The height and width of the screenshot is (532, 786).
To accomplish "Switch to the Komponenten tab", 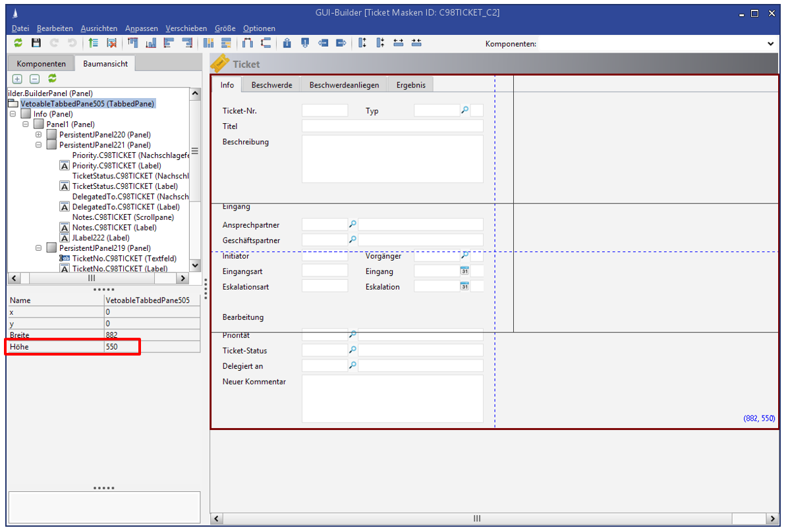I will coord(41,64).
